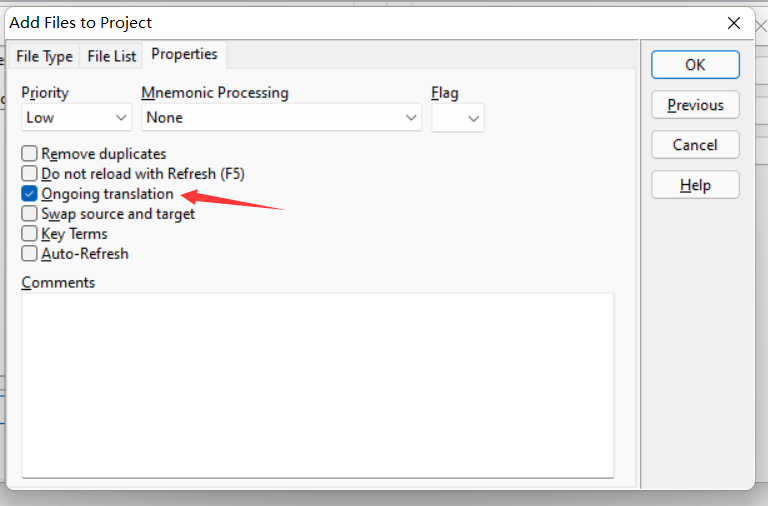This screenshot has height=506, width=768.
Task: Select the Properties tab
Action: [184, 54]
